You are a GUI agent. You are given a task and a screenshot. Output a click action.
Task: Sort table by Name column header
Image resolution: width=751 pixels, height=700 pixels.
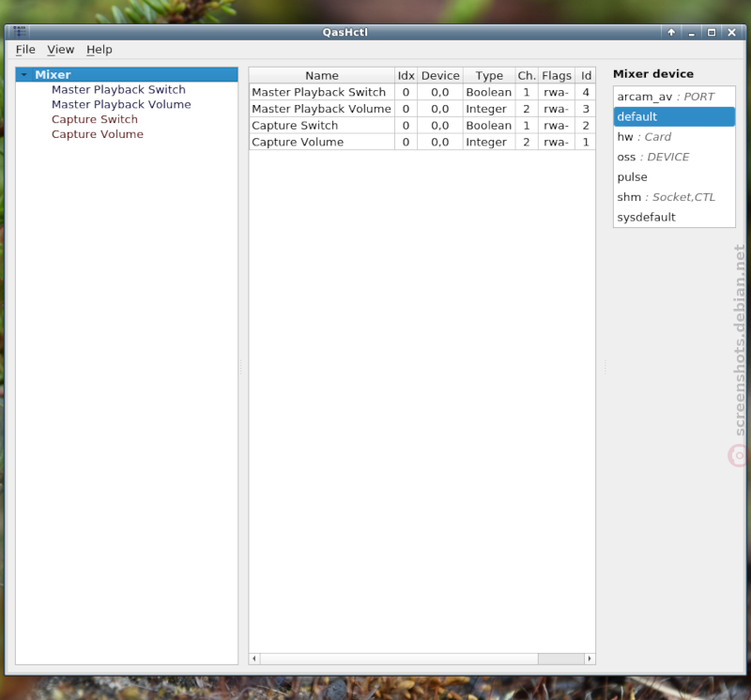[x=322, y=76]
